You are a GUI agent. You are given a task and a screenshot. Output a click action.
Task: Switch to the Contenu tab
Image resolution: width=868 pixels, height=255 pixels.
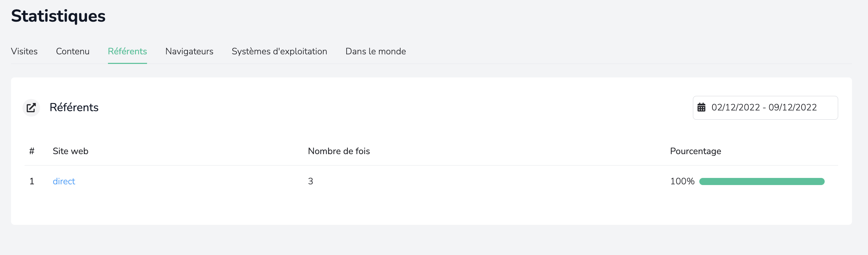73,51
